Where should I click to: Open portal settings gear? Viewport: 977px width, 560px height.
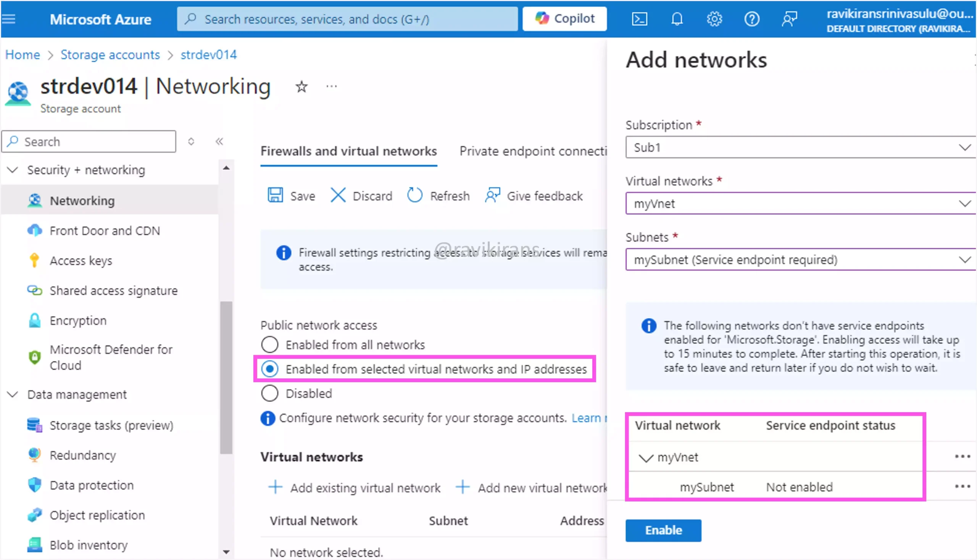[x=714, y=19]
